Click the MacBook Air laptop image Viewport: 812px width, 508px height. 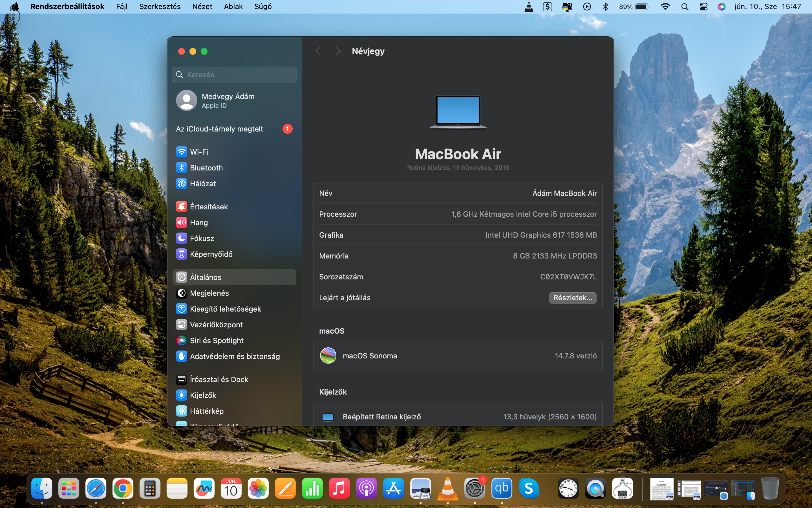pos(458,112)
